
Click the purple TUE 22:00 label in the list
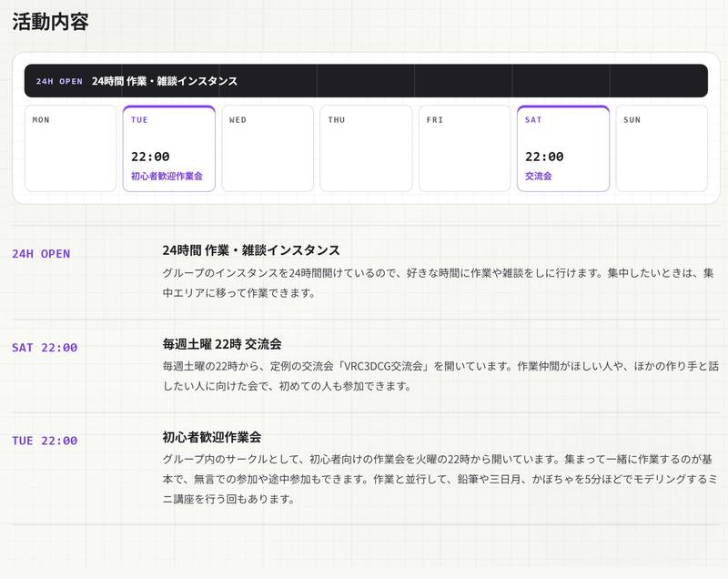point(45,441)
